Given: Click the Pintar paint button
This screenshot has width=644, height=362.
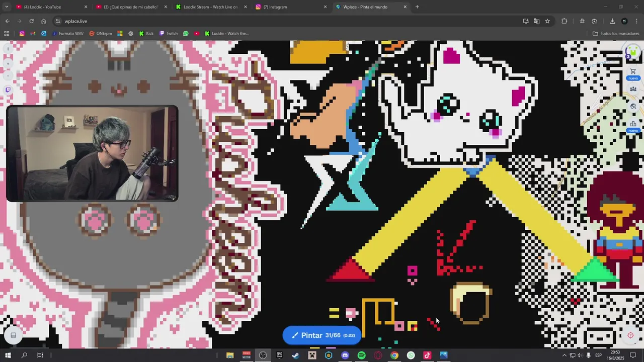Looking at the screenshot, I should (x=322, y=335).
